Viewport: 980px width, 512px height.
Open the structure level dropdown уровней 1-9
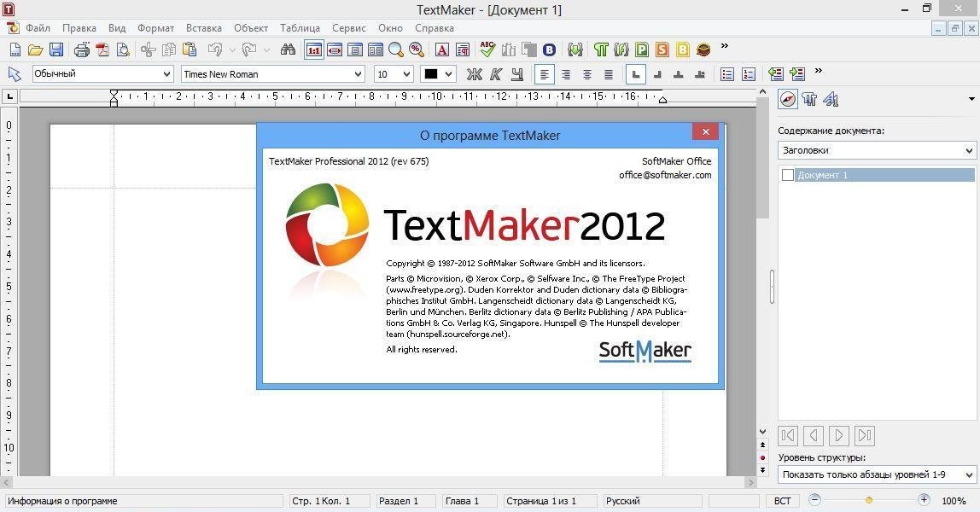pos(970,475)
